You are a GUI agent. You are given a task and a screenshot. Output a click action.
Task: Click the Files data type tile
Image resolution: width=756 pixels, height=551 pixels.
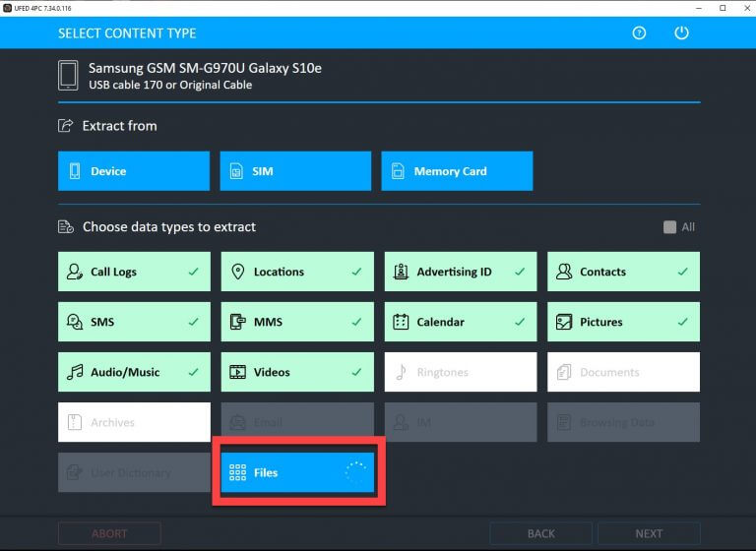[x=297, y=472]
